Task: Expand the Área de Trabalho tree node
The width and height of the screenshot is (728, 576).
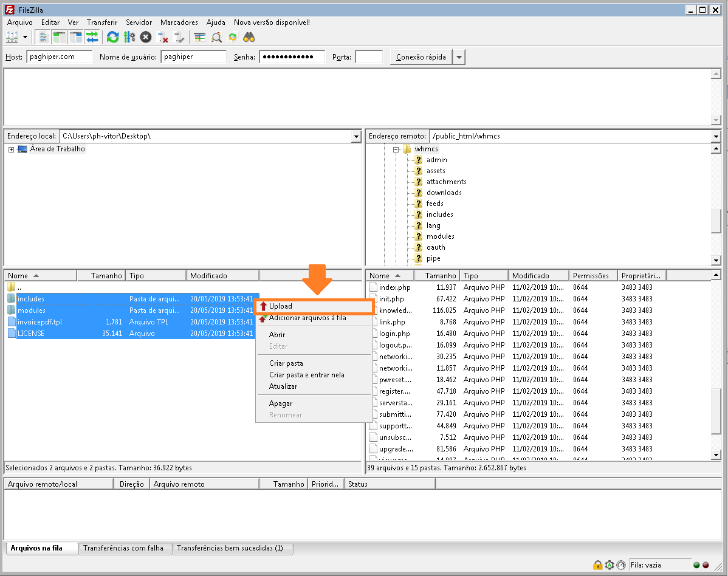Action: [11, 149]
